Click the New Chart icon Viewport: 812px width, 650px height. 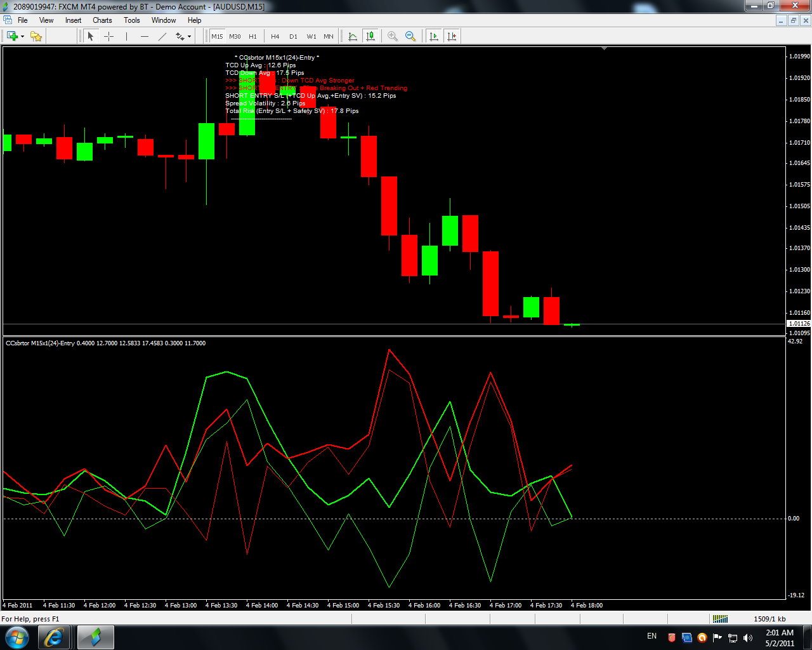pyautogui.click(x=11, y=36)
